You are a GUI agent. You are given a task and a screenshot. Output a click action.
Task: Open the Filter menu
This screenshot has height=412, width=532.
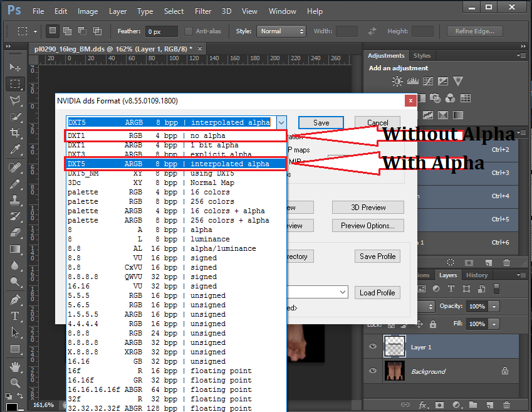point(203,11)
